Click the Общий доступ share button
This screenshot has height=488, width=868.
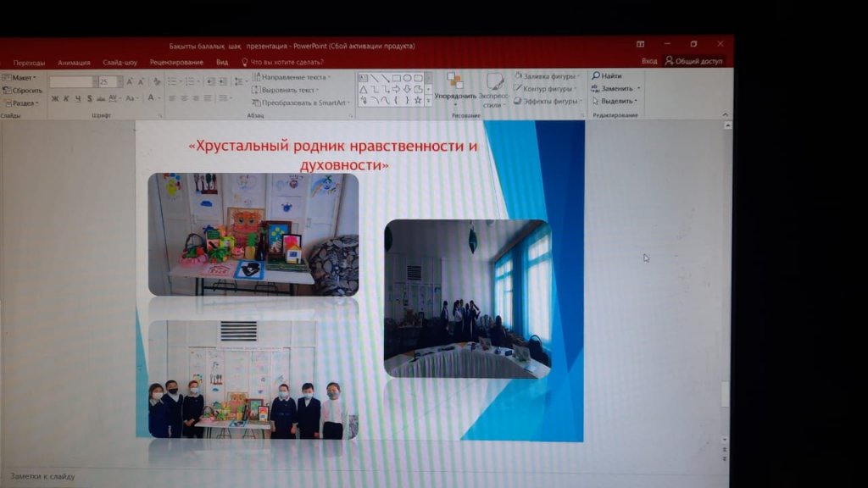point(694,61)
